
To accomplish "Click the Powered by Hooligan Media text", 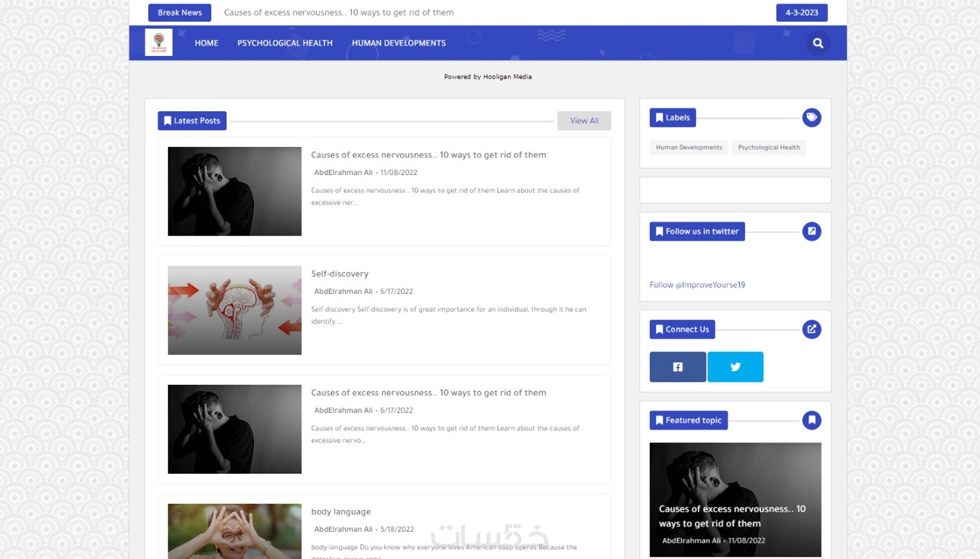I will click(x=488, y=77).
